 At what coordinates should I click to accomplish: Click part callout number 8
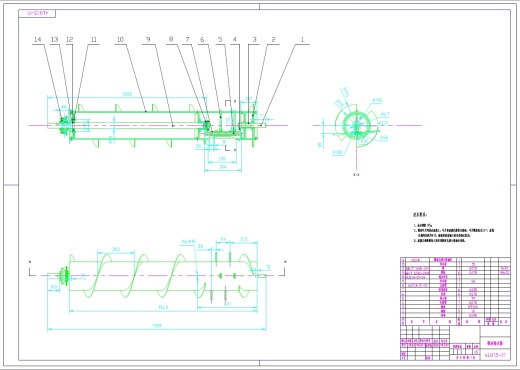tap(171, 39)
